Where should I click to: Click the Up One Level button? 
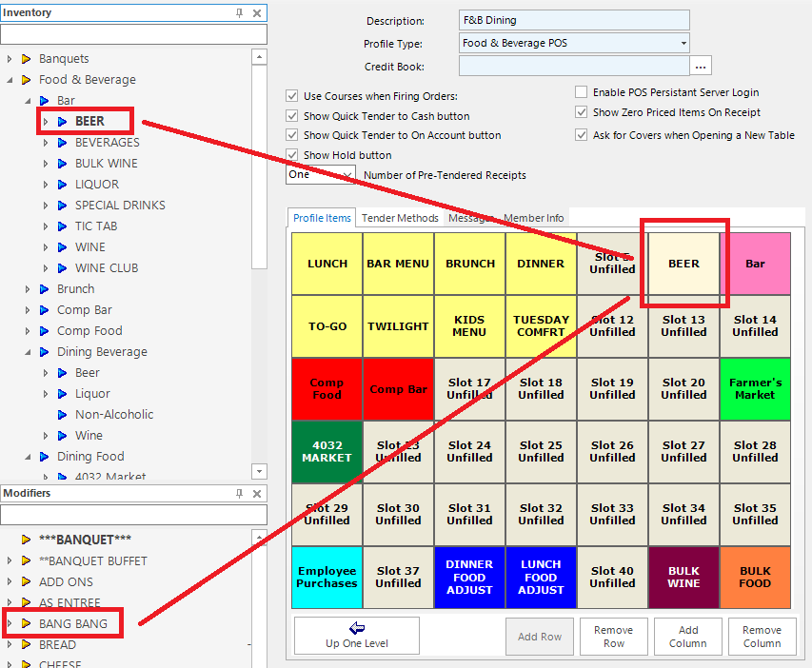[x=356, y=636]
